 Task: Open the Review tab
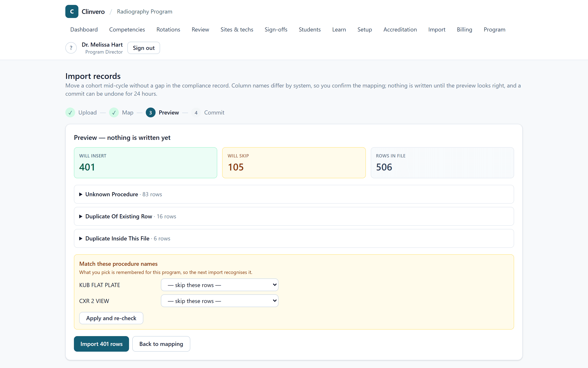point(200,29)
